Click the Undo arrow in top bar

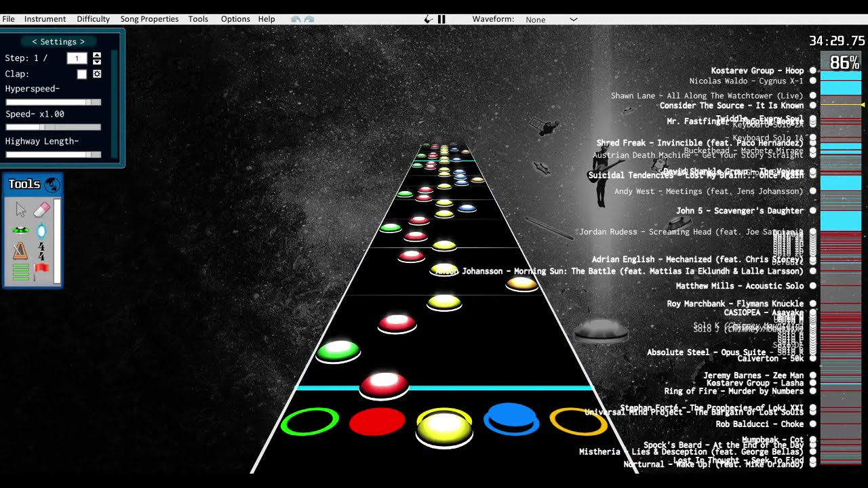click(x=296, y=19)
